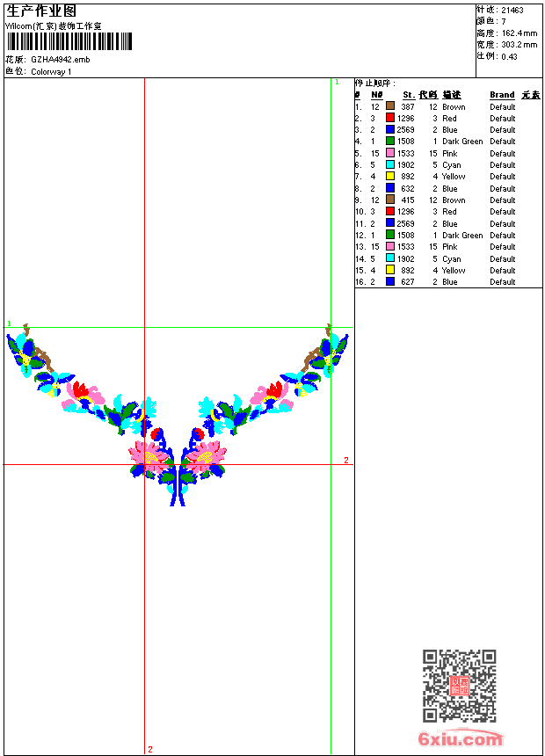Click the yellow swatch in row 7
The image size is (545, 756).
pos(390,177)
